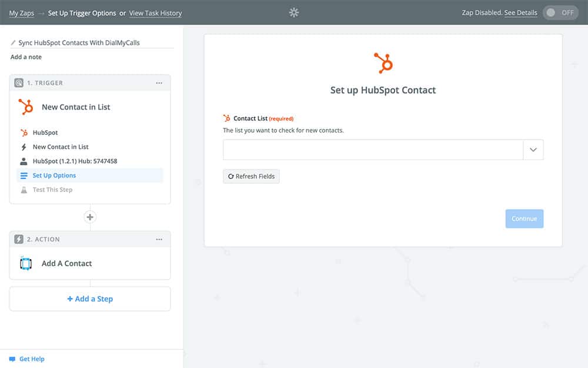Viewport: 588px width, 368px height.
Task: Click the DialMyCalls icon in action step
Action: (x=26, y=264)
